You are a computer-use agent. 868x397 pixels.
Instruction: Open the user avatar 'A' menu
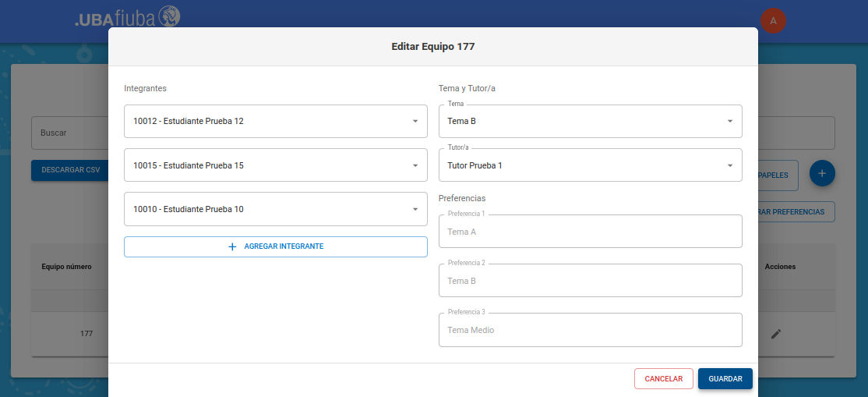pos(773,21)
